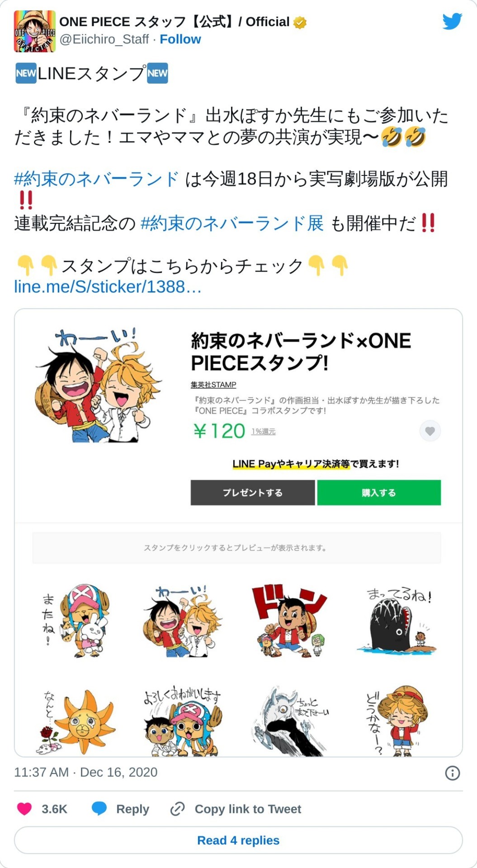
Task: Open the tweet info circle icon
Action: point(453,773)
